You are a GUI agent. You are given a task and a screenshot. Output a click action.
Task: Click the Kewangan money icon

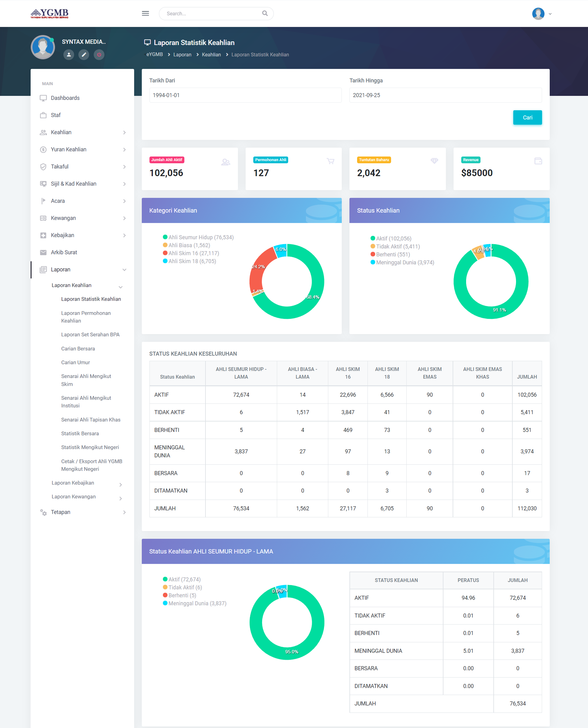[43, 218]
